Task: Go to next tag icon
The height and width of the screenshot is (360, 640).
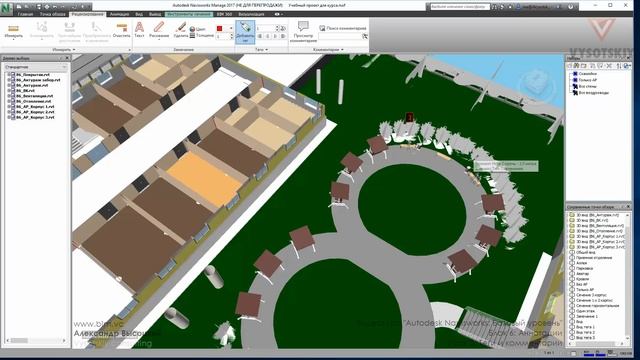Action: (276, 36)
